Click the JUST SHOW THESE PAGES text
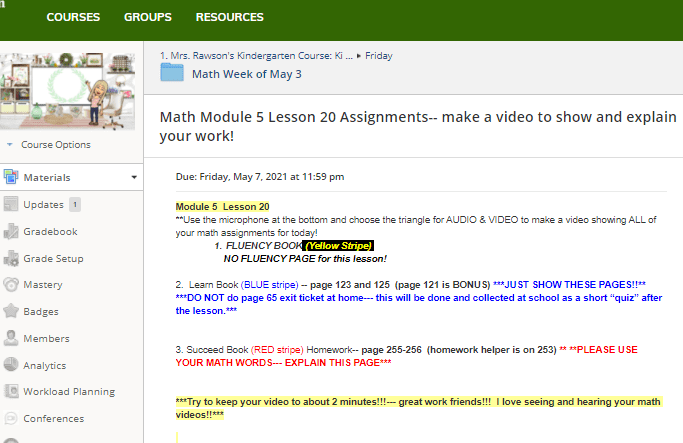The image size is (683, 443). [x=569, y=285]
